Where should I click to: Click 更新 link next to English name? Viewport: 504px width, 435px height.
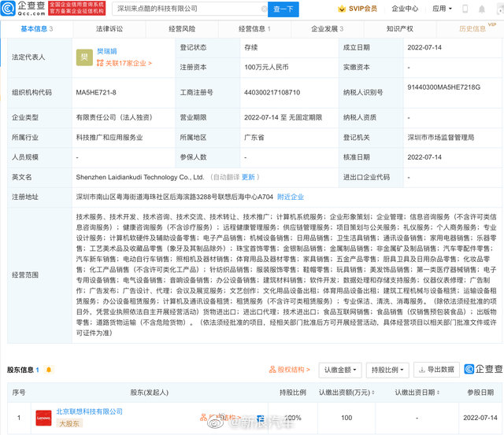pos(248,177)
